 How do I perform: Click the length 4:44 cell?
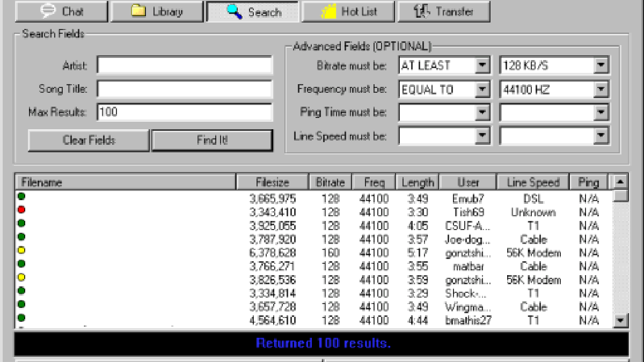point(418,321)
